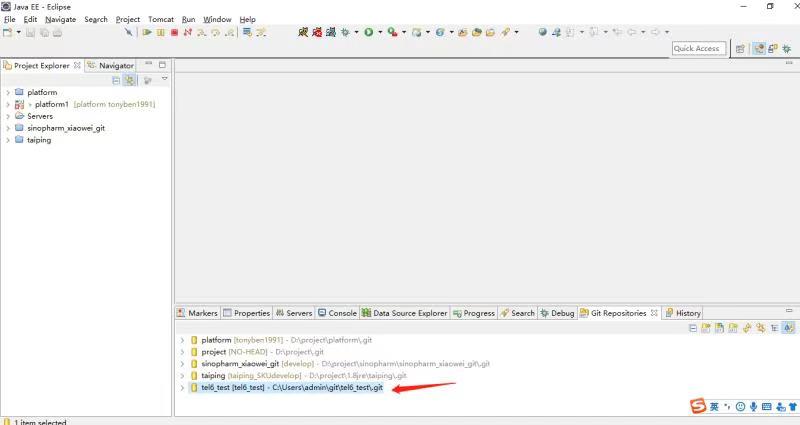Select the tel6_test repository row
The width and height of the screenshot is (800, 425).
(x=286, y=388)
